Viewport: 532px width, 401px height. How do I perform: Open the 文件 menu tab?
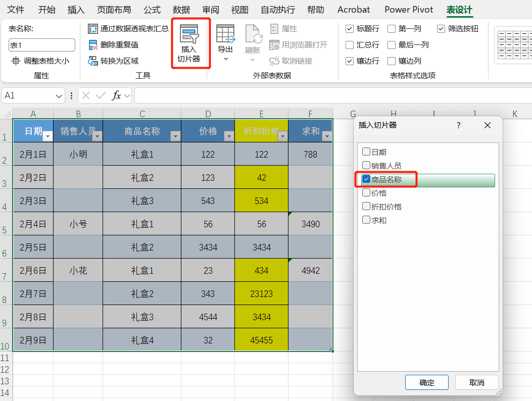[x=16, y=10]
